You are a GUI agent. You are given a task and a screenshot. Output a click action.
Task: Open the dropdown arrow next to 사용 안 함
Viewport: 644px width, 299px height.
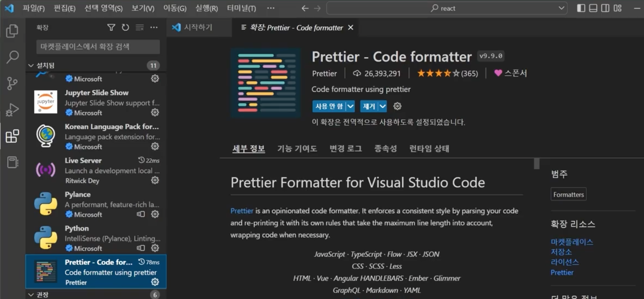(350, 106)
